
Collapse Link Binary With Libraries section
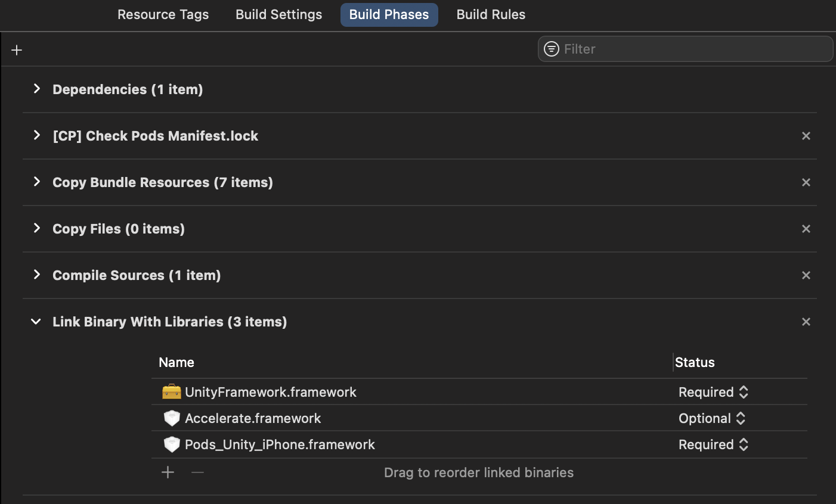[36, 322]
